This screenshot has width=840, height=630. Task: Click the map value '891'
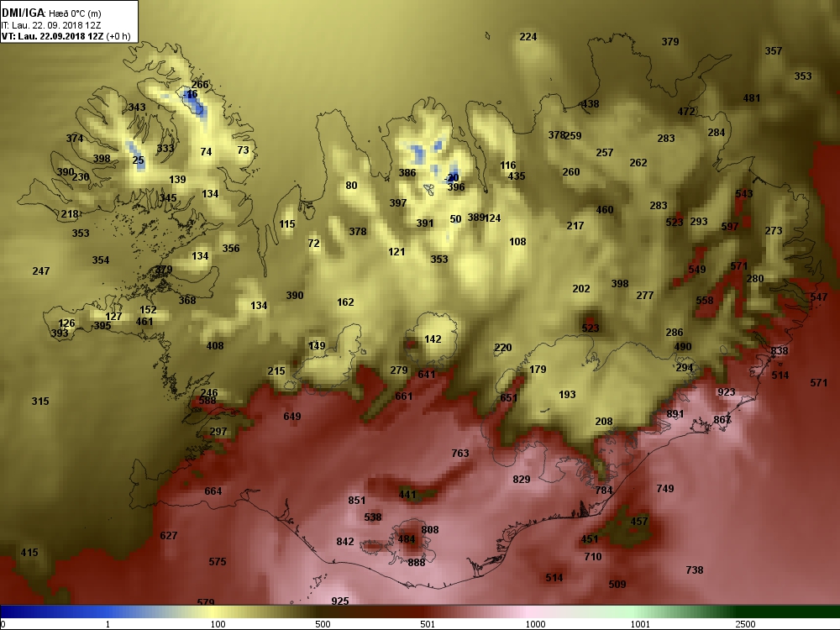coord(675,413)
